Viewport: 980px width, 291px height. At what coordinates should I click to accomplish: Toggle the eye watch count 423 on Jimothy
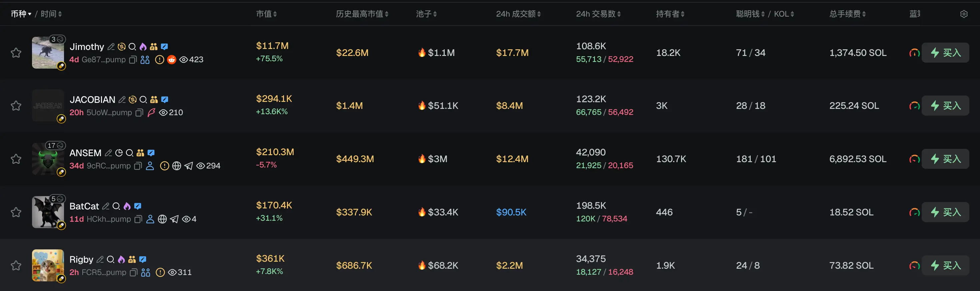pyautogui.click(x=191, y=60)
